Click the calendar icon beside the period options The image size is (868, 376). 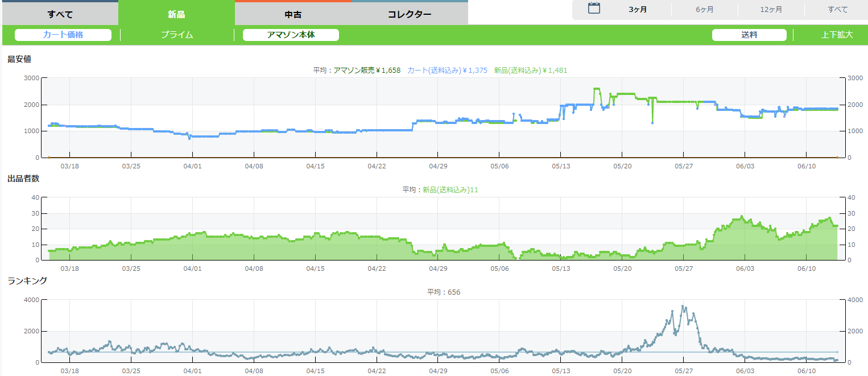coord(594,9)
